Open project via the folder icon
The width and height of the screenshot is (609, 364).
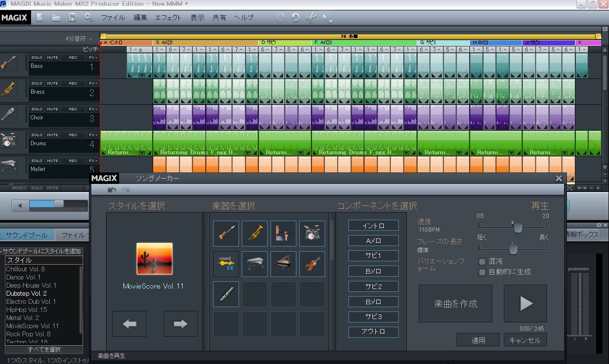pos(56,18)
